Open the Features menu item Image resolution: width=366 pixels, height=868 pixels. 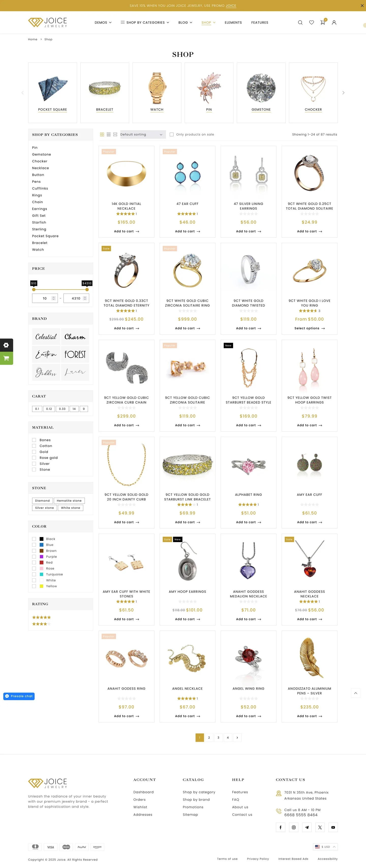pos(260,23)
